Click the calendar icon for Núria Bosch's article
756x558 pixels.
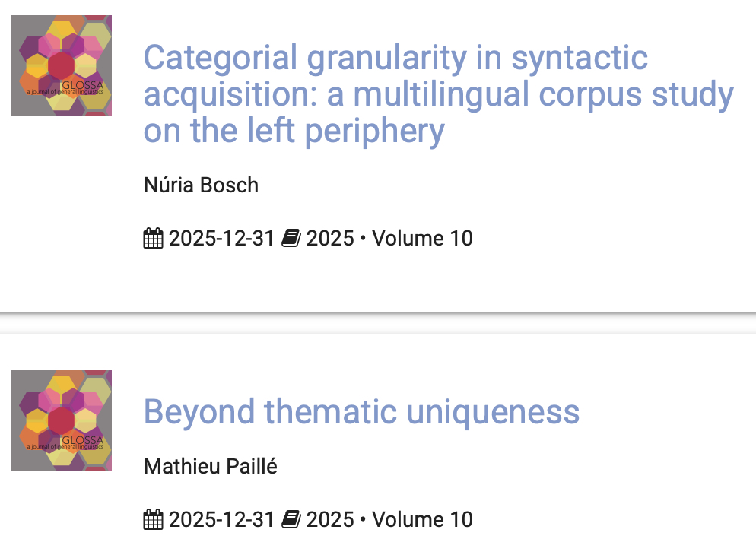[153, 239]
